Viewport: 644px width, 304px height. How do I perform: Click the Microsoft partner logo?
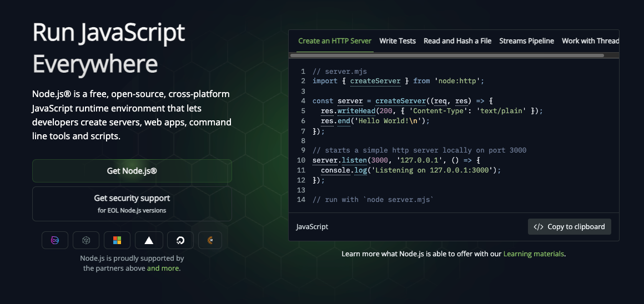coord(117,240)
